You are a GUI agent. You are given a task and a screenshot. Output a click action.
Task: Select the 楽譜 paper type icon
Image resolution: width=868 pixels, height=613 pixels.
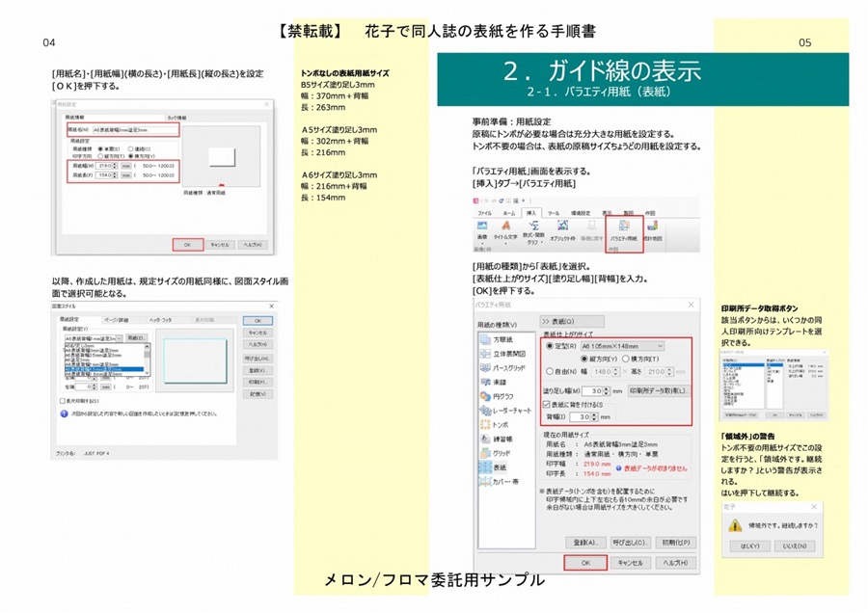click(x=485, y=382)
